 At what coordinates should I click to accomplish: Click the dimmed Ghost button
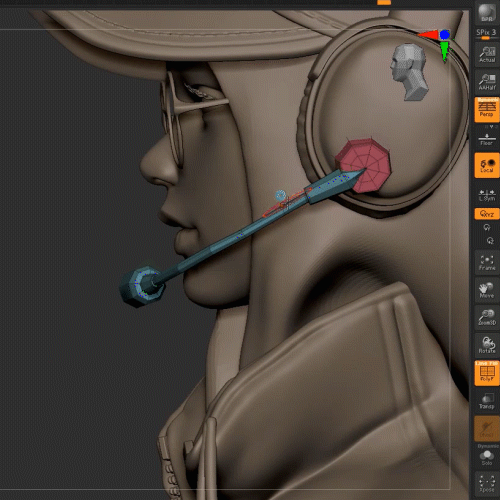pos(487,429)
